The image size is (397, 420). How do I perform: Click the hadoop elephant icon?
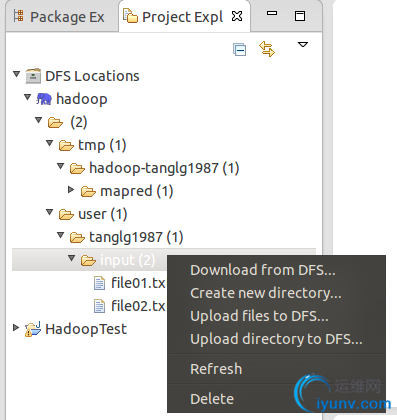click(44, 99)
